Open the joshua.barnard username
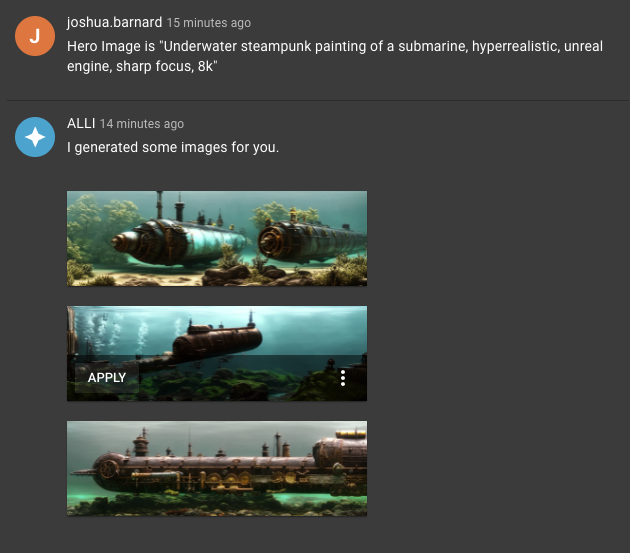This screenshot has width=630, height=553. coord(115,22)
